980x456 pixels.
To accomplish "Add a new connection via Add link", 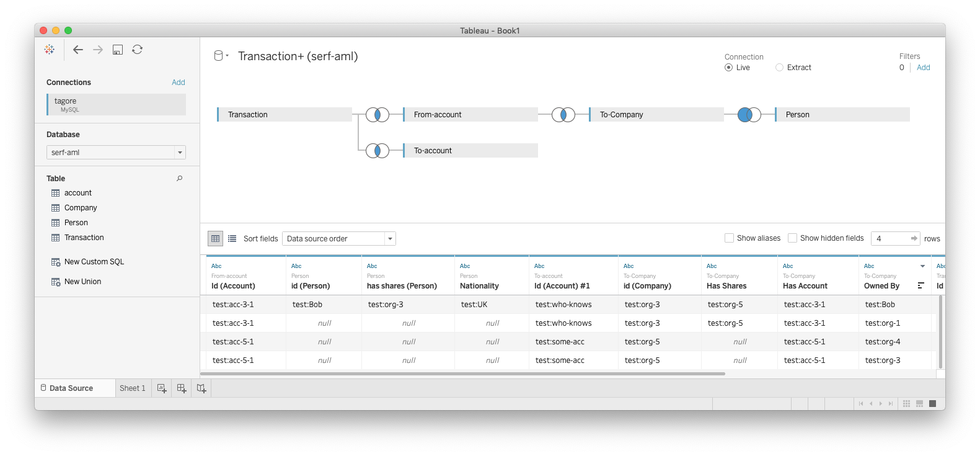I will pyautogui.click(x=179, y=83).
